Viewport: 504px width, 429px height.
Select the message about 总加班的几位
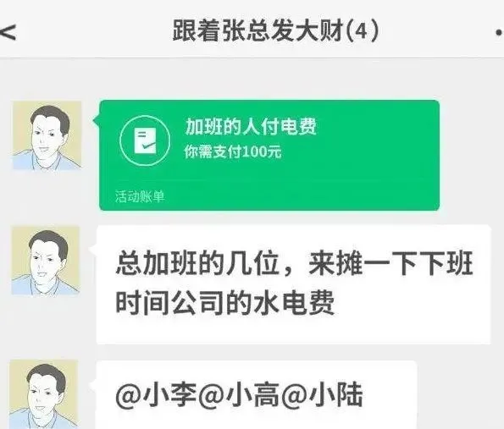(294, 284)
